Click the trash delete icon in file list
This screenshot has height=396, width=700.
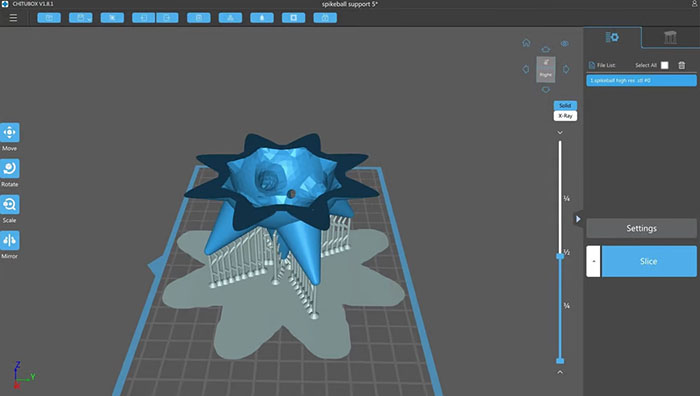682,65
